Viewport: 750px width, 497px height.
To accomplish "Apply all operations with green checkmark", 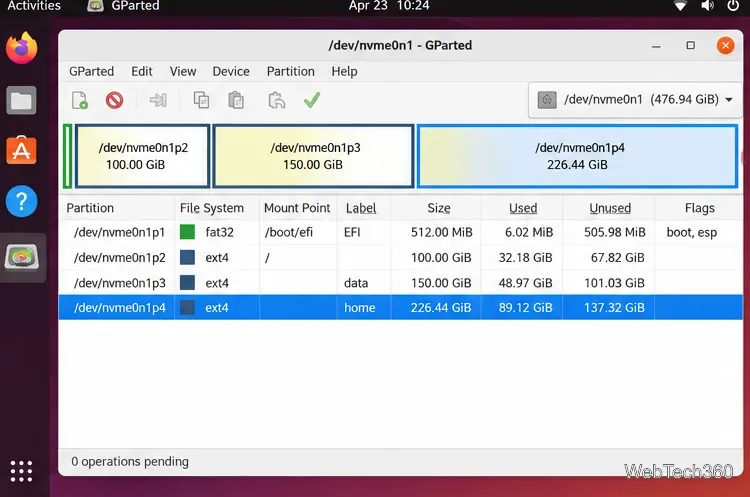I will pos(312,100).
